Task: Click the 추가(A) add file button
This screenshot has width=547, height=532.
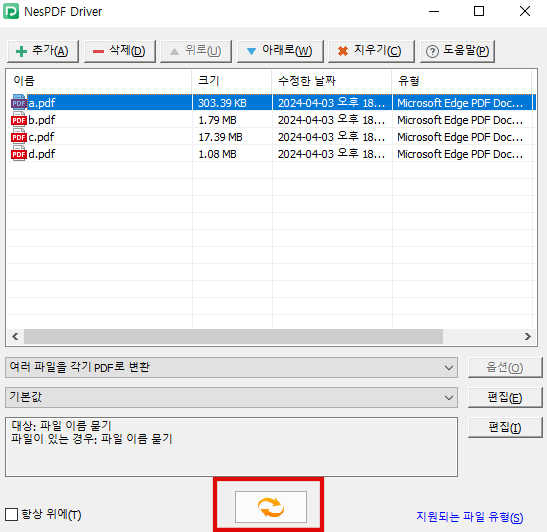Action: pos(43,51)
